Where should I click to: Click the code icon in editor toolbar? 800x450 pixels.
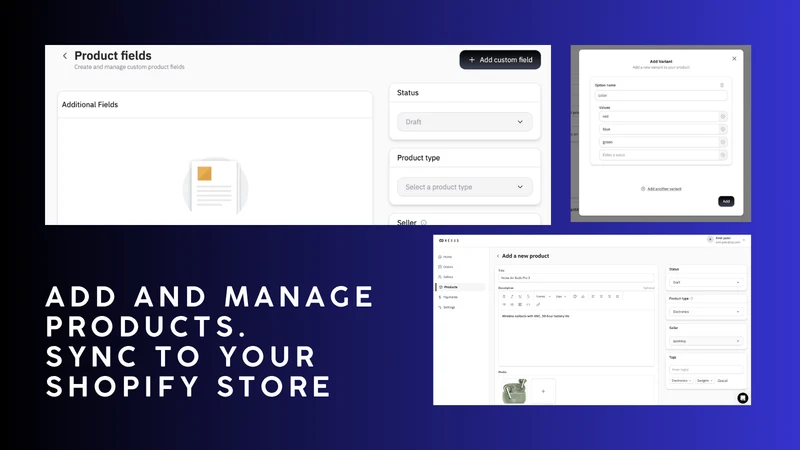point(528,305)
